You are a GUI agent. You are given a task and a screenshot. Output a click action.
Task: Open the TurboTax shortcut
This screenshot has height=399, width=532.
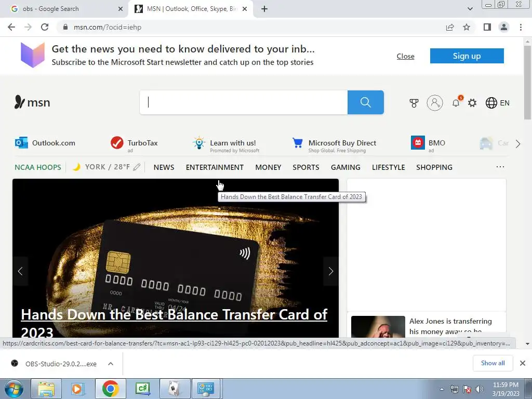135,144
